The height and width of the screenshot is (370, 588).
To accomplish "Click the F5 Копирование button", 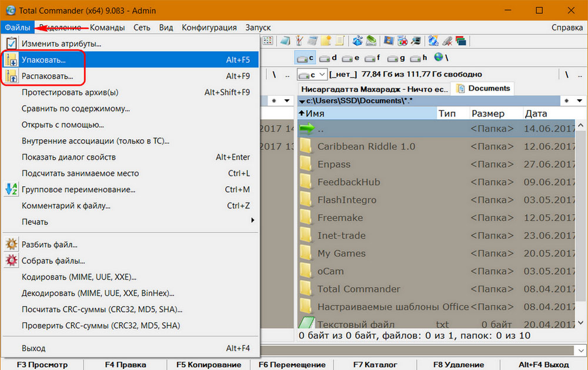I will pyautogui.click(x=209, y=364).
